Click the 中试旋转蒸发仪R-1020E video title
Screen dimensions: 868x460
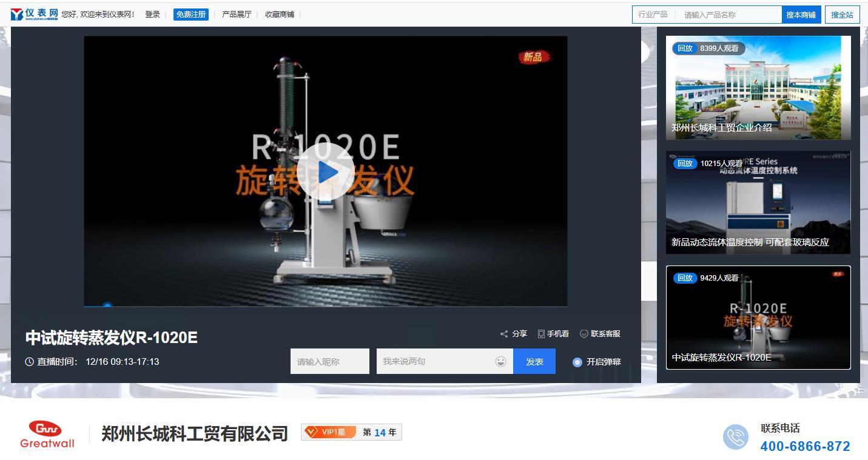tap(112, 338)
